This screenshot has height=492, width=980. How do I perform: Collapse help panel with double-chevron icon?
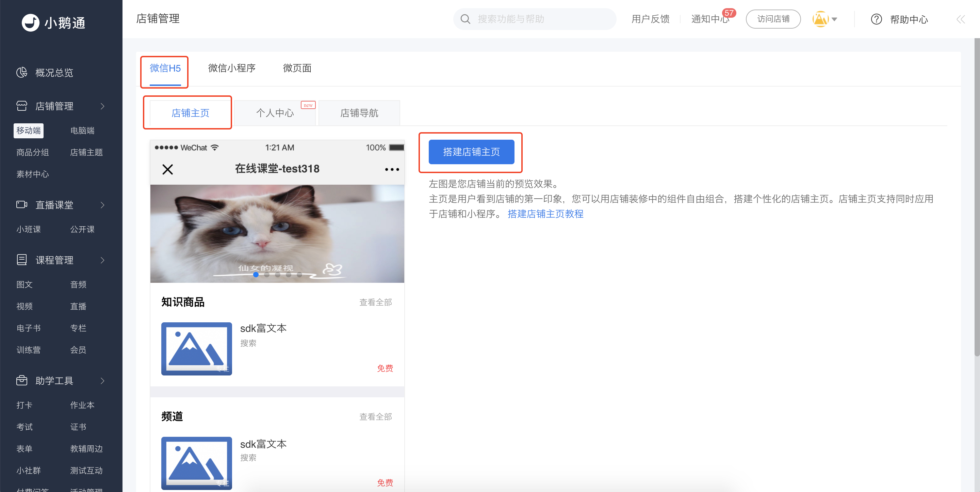pos(961,19)
